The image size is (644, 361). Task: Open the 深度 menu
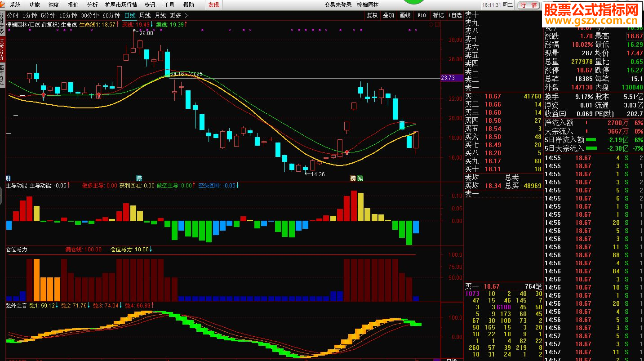pyautogui.click(x=54, y=5)
